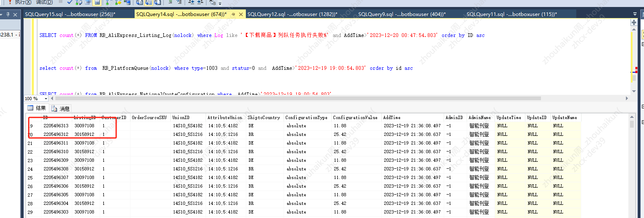Click the ID cell 2205496311
Screen dimensions: 644x218
[56, 143]
